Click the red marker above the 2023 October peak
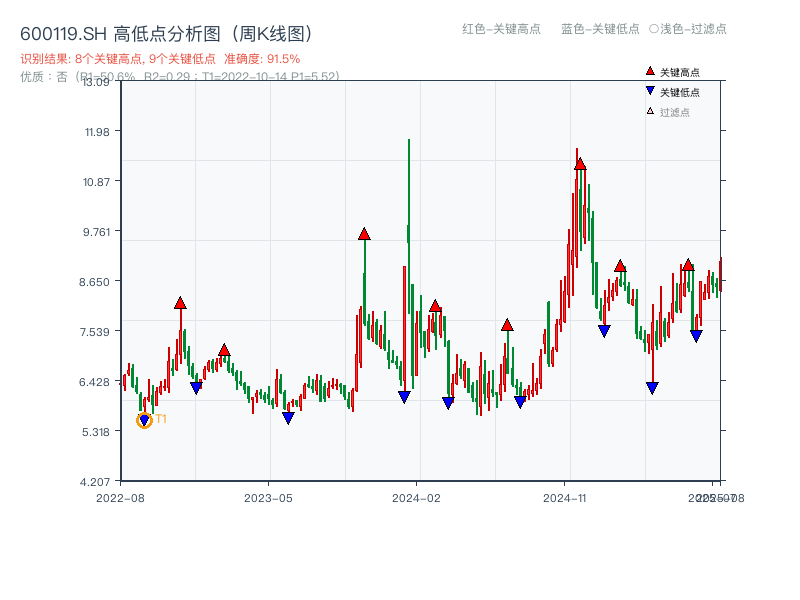The height and width of the screenshot is (600, 800). click(x=363, y=233)
